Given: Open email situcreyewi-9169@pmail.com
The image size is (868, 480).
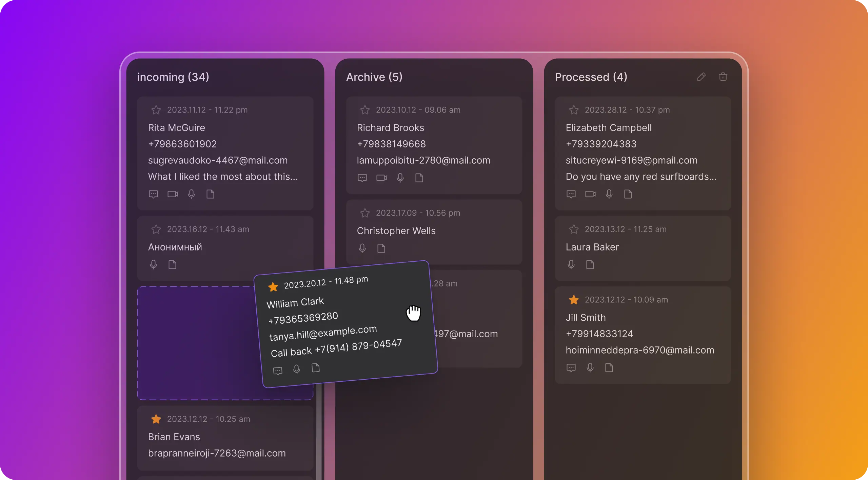Looking at the screenshot, I should [631, 160].
